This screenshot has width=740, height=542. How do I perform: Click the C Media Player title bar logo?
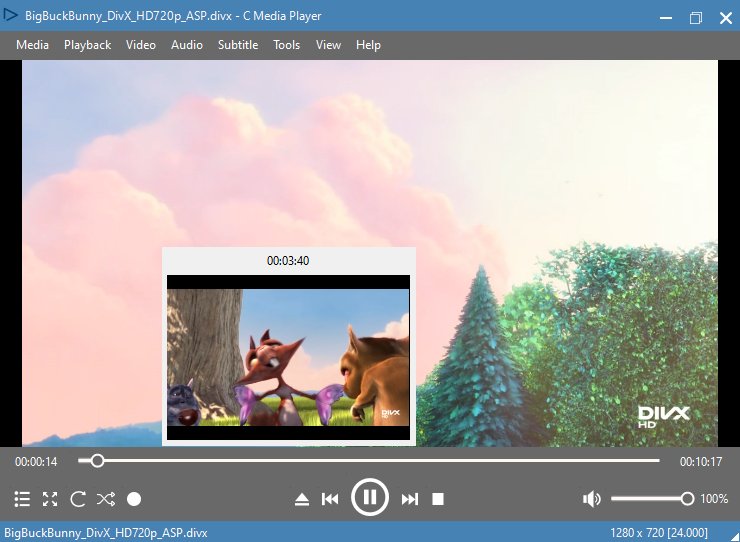(11, 16)
